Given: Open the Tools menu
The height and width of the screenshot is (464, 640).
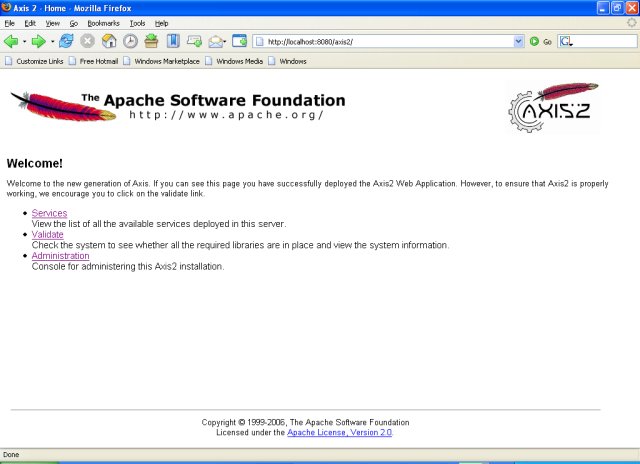Looking at the screenshot, I should [137, 23].
